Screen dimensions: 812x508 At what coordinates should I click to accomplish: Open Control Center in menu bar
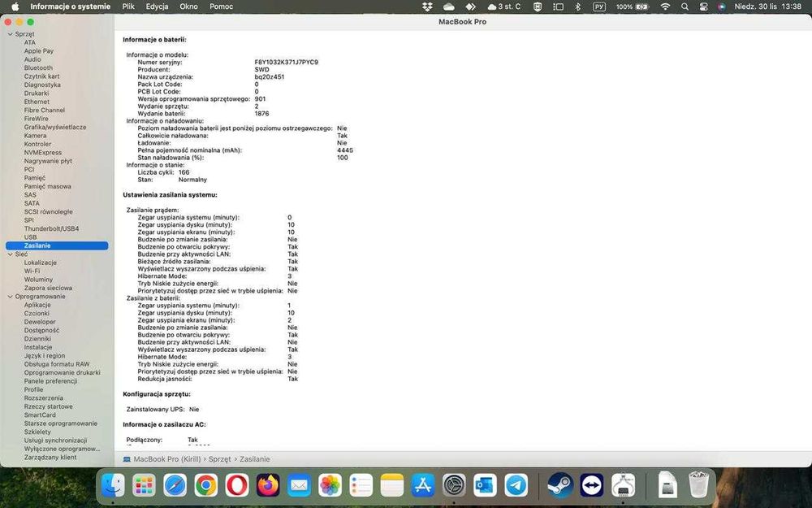click(704, 7)
